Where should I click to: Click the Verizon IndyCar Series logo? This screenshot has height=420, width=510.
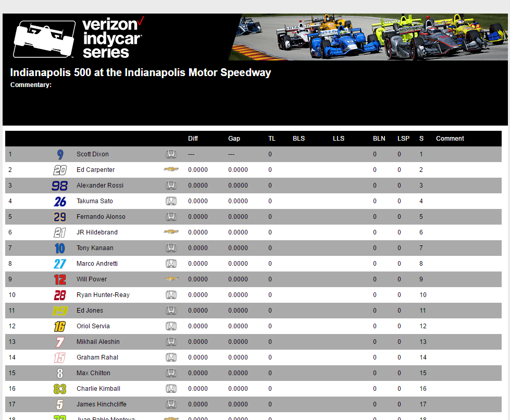78,39
